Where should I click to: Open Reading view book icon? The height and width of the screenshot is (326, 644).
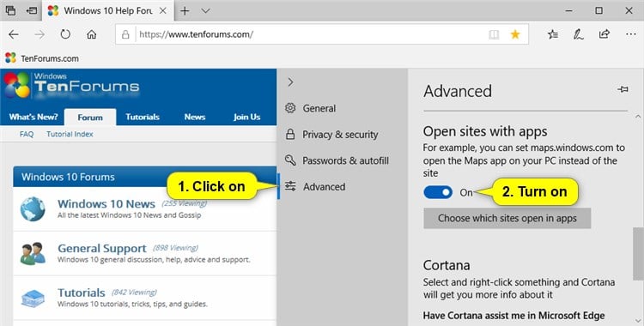tap(494, 34)
